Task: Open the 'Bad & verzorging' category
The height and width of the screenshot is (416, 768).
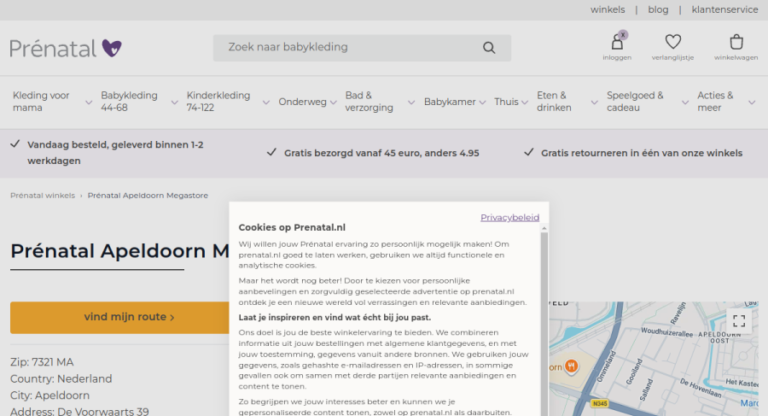Action: [369, 101]
